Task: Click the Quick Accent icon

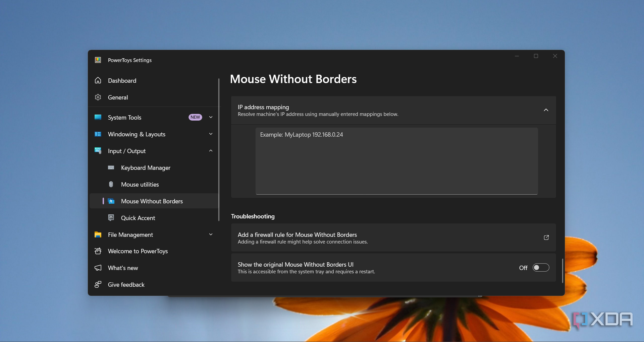Action: pyautogui.click(x=111, y=218)
